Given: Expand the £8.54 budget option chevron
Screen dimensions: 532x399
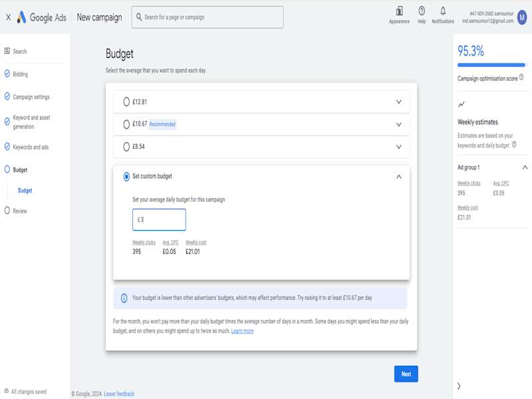Looking at the screenshot, I should [398, 146].
